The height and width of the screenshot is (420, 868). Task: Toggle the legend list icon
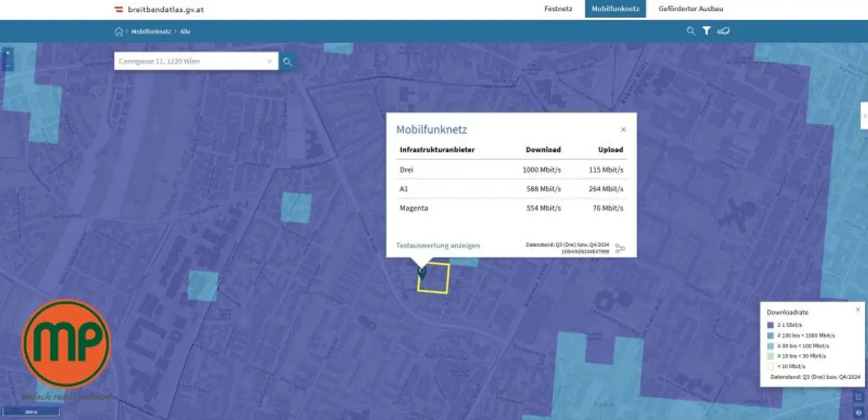(x=858, y=397)
